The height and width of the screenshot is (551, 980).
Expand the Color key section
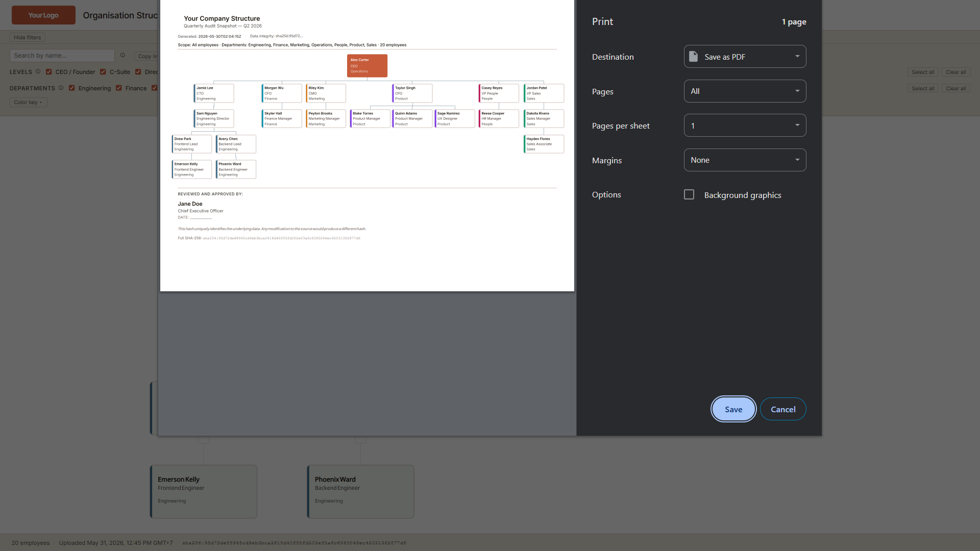click(x=28, y=102)
